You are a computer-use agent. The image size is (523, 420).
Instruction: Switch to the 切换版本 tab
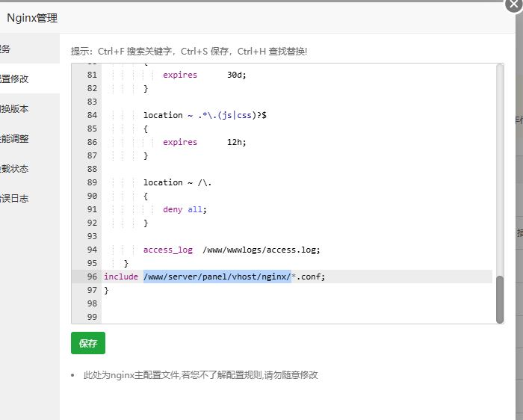[30, 109]
